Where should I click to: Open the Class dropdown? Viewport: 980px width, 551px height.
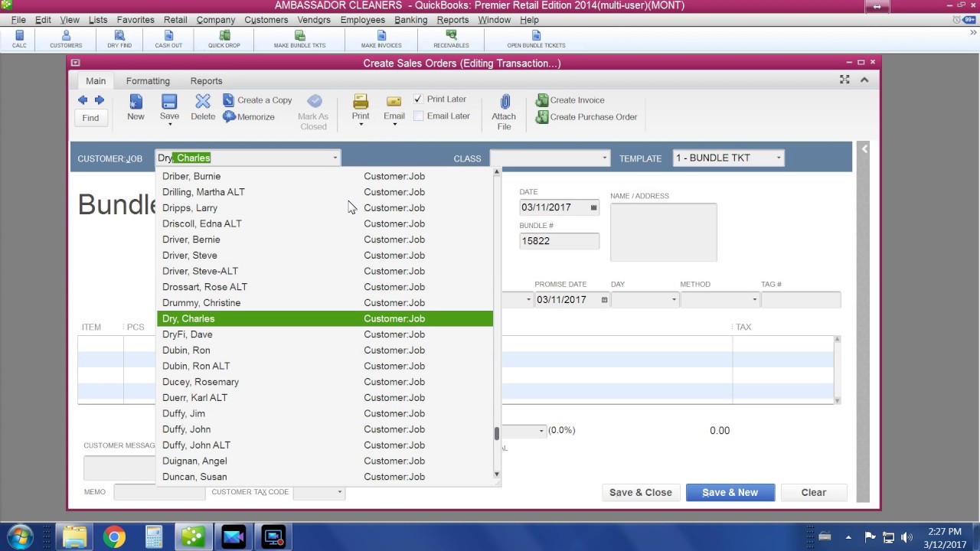(x=604, y=158)
